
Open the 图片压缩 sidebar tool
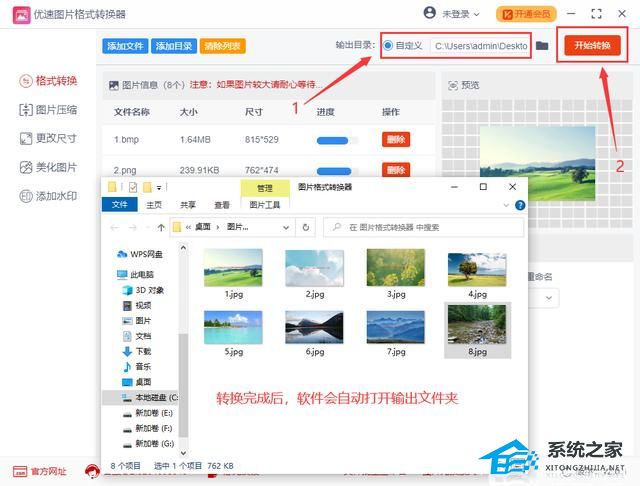click(49, 110)
